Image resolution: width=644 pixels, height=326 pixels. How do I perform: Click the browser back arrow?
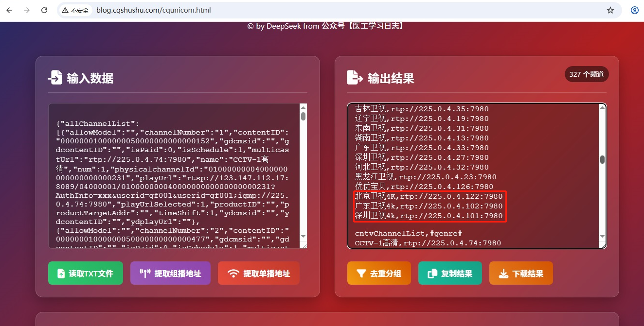pyautogui.click(x=10, y=10)
